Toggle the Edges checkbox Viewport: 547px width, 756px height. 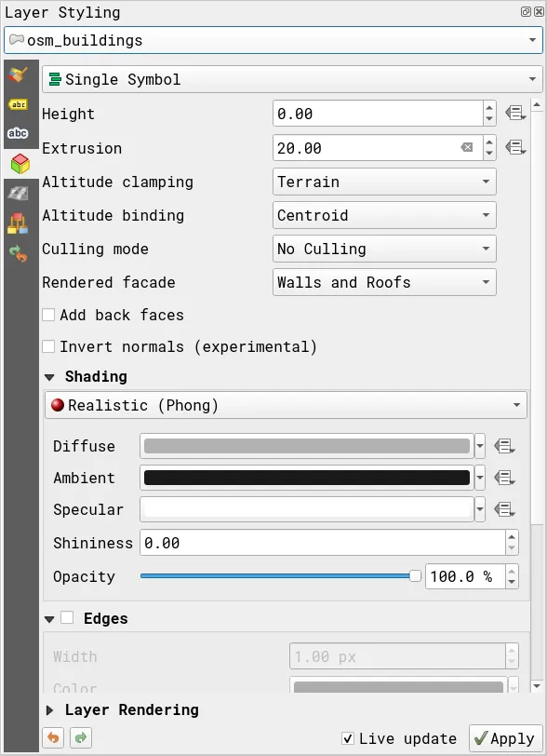pos(67,617)
